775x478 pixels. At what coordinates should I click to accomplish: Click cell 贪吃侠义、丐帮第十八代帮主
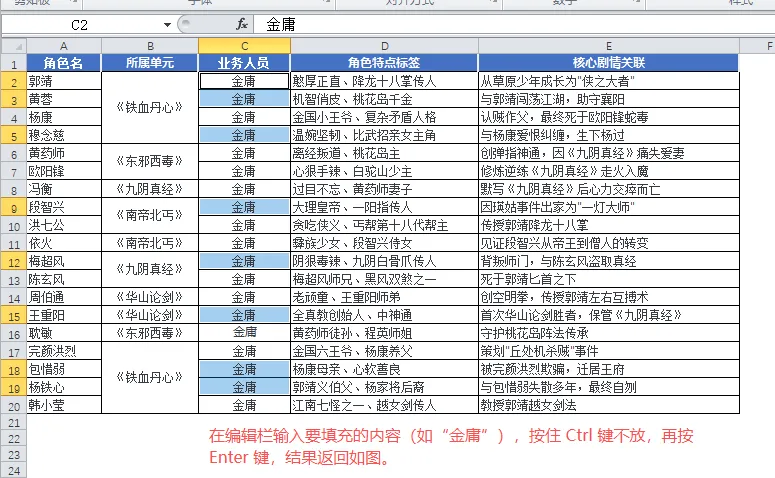[384, 225]
